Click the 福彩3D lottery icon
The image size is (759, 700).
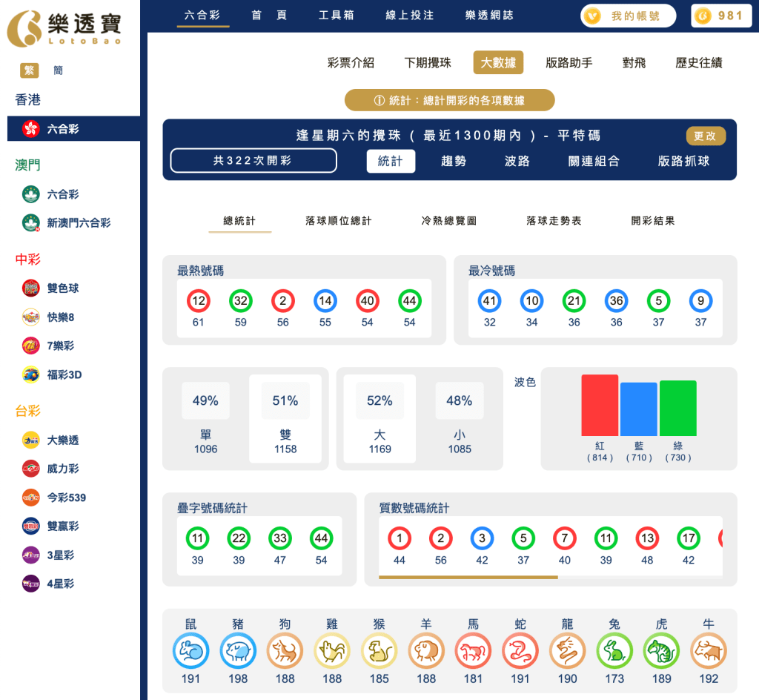pos(30,375)
